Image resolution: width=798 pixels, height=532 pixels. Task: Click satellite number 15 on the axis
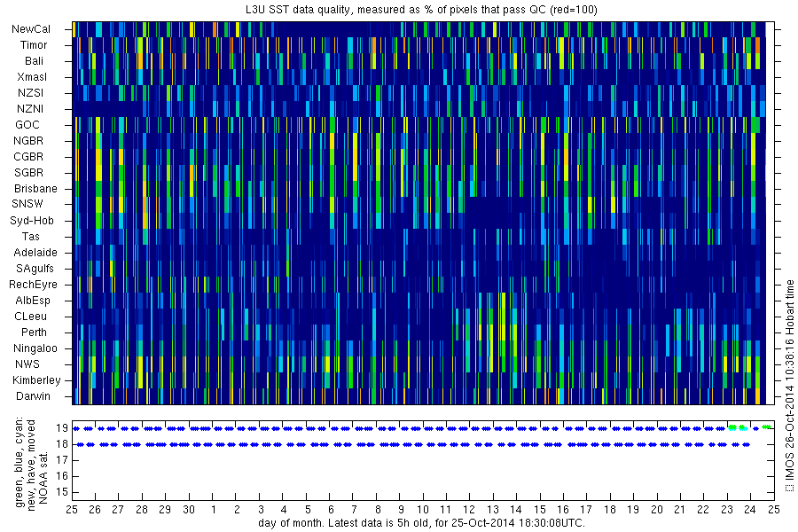pyautogui.click(x=62, y=492)
